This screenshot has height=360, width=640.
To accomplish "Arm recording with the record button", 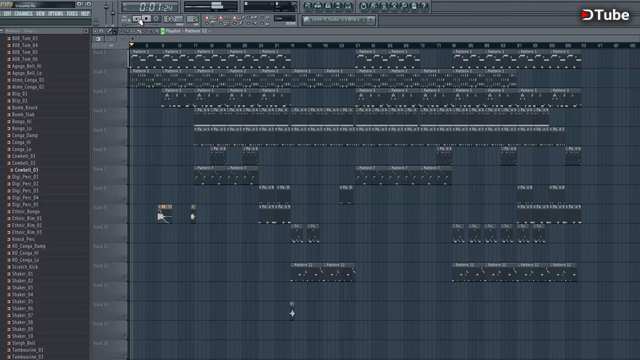I will click(156, 18).
